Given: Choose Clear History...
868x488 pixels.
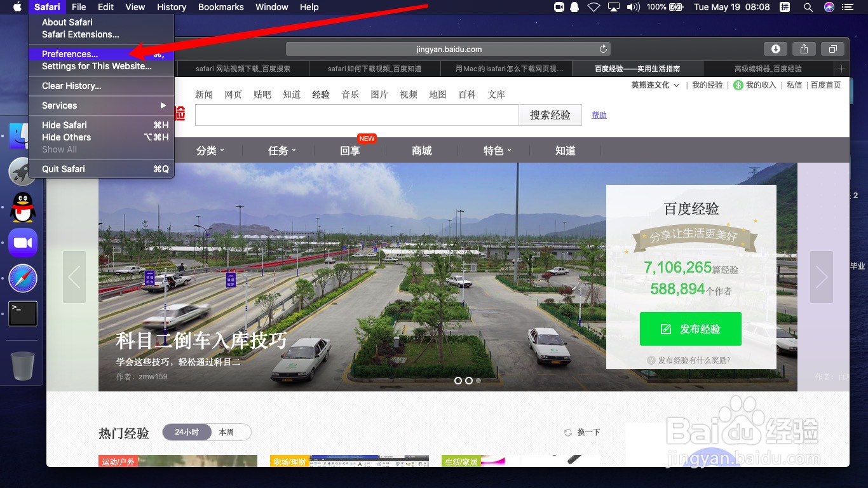Looking at the screenshot, I should tap(102, 86).
